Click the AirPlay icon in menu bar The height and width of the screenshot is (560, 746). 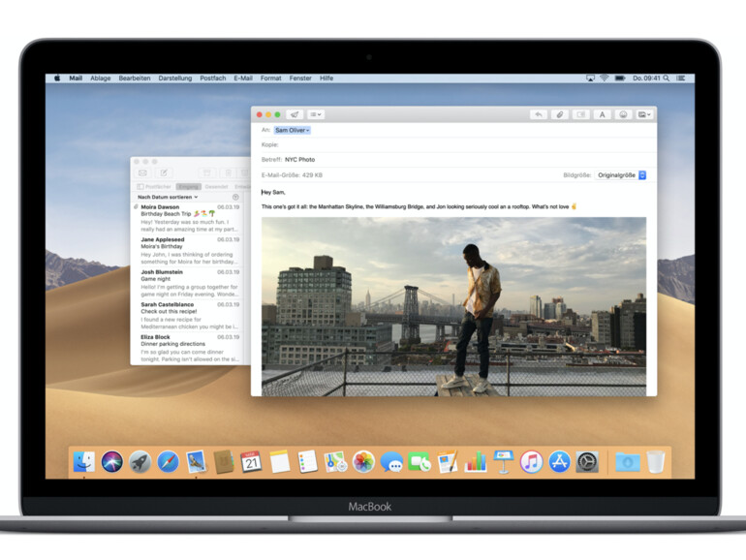(x=590, y=78)
